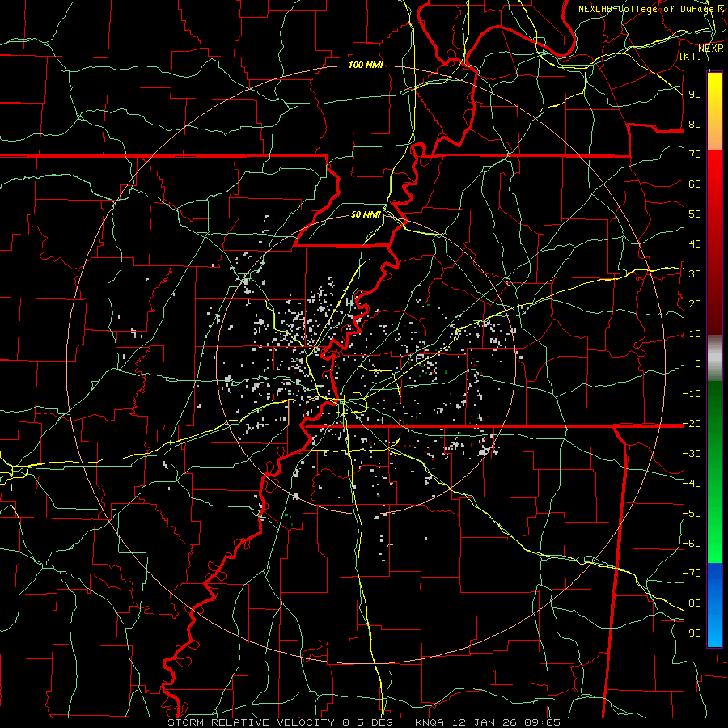
Task: Click the [KT] units label above scale
Action: 691,56
